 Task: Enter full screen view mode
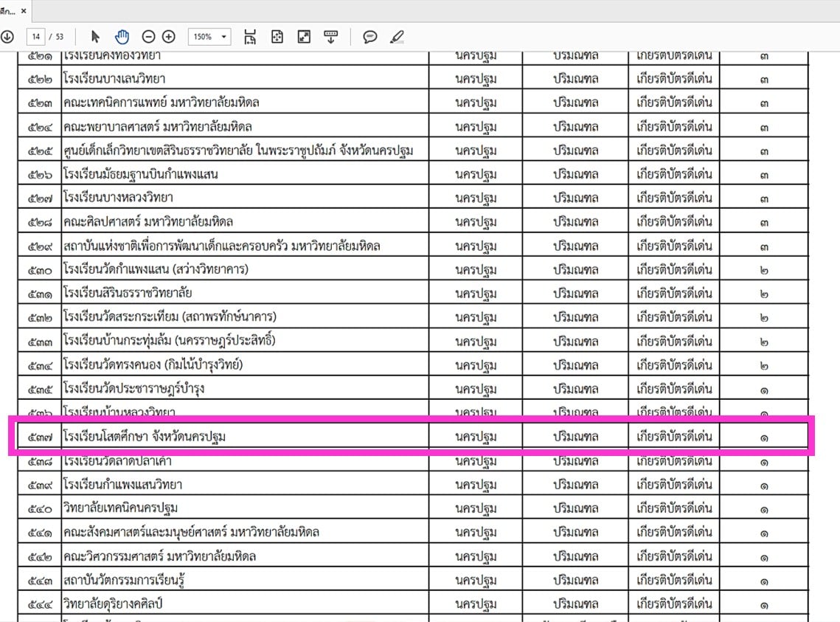304,37
